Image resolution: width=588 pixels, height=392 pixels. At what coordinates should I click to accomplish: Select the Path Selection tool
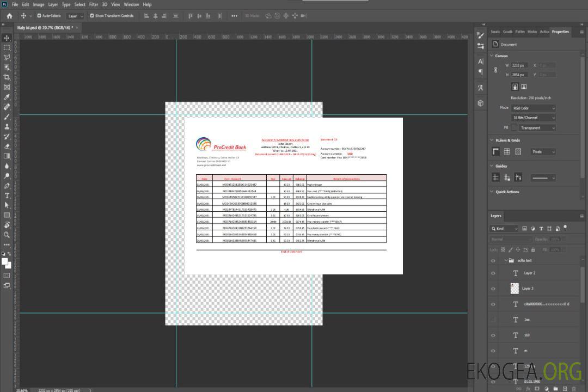tap(7, 205)
